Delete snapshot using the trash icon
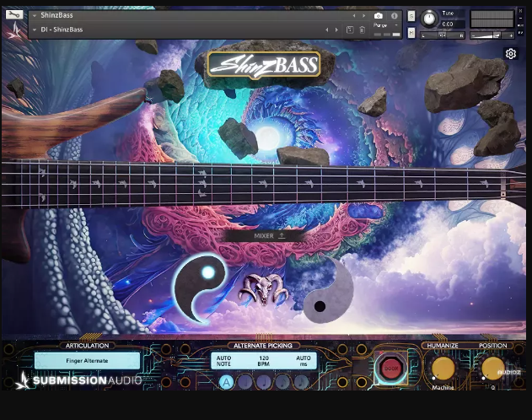The width and height of the screenshot is (532, 420). tap(363, 30)
